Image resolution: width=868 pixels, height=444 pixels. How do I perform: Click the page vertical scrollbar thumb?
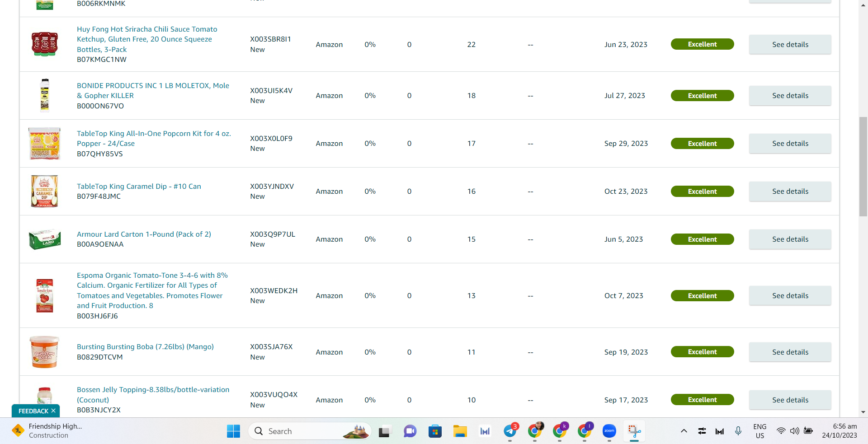[863, 166]
